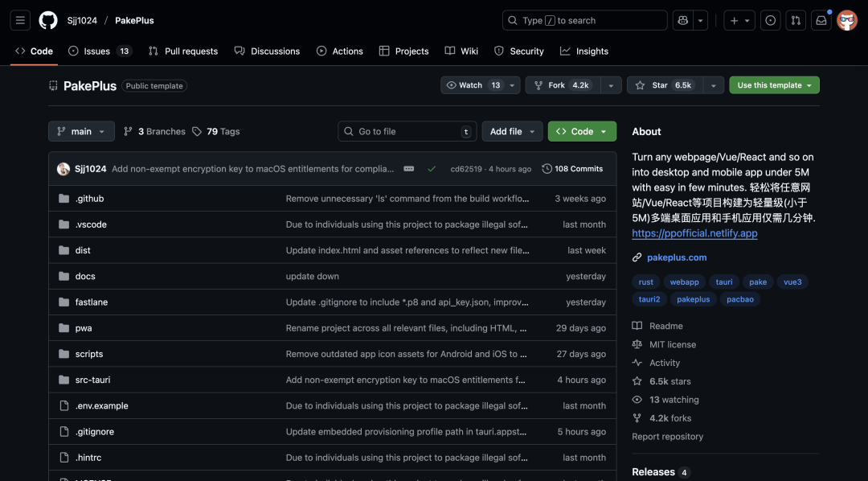Click the tag icon beside 79 Tags
Image resolution: width=868 pixels, height=481 pixels.
click(x=197, y=131)
